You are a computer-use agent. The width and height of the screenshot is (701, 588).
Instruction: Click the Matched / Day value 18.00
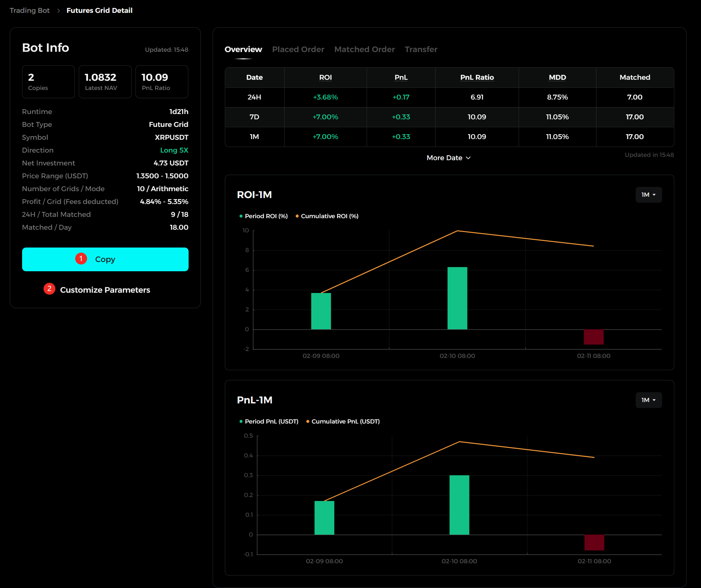pyautogui.click(x=179, y=227)
